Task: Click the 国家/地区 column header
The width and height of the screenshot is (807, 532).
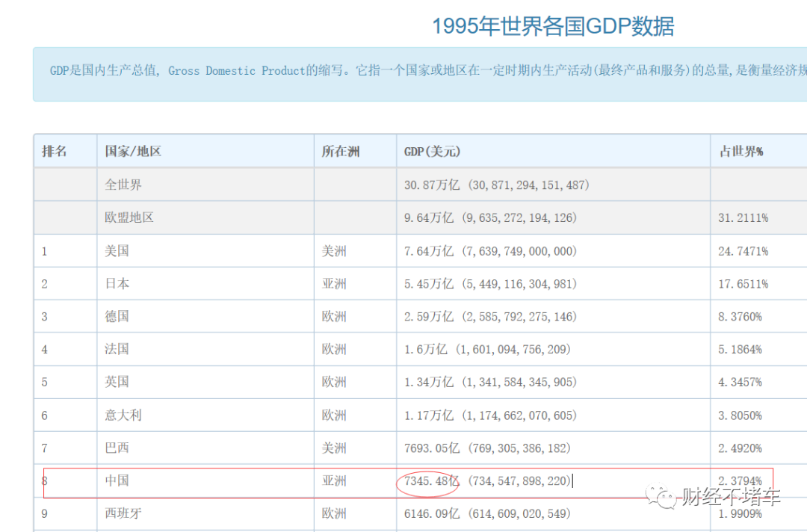Action: click(x=133, y=151)
